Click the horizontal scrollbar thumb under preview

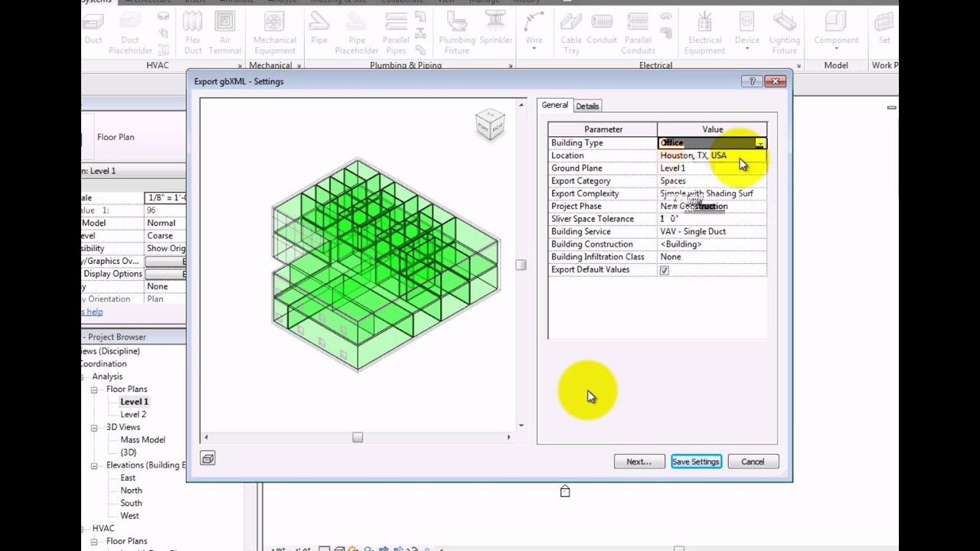click(358, 437)
